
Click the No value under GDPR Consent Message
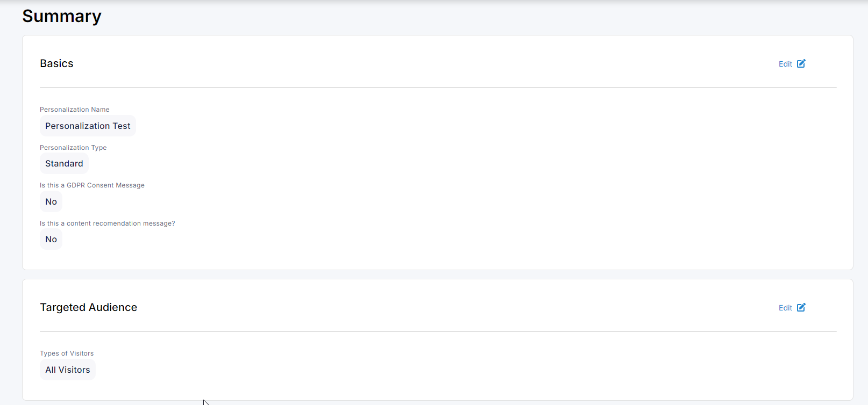[51, 201]
